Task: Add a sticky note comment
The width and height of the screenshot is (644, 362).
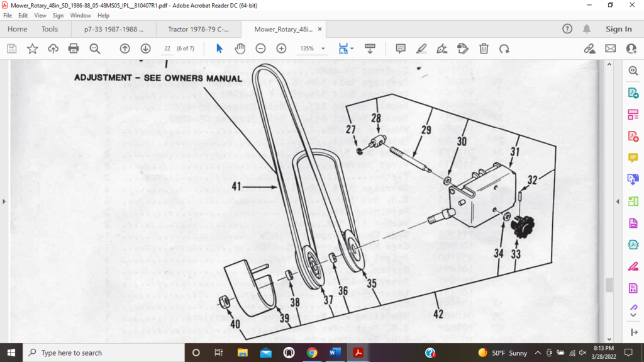Action: point(401,48)
